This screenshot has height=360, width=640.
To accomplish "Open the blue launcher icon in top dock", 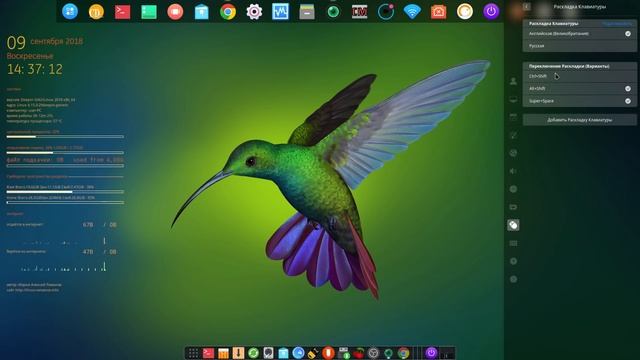I will tap(70, 11).
